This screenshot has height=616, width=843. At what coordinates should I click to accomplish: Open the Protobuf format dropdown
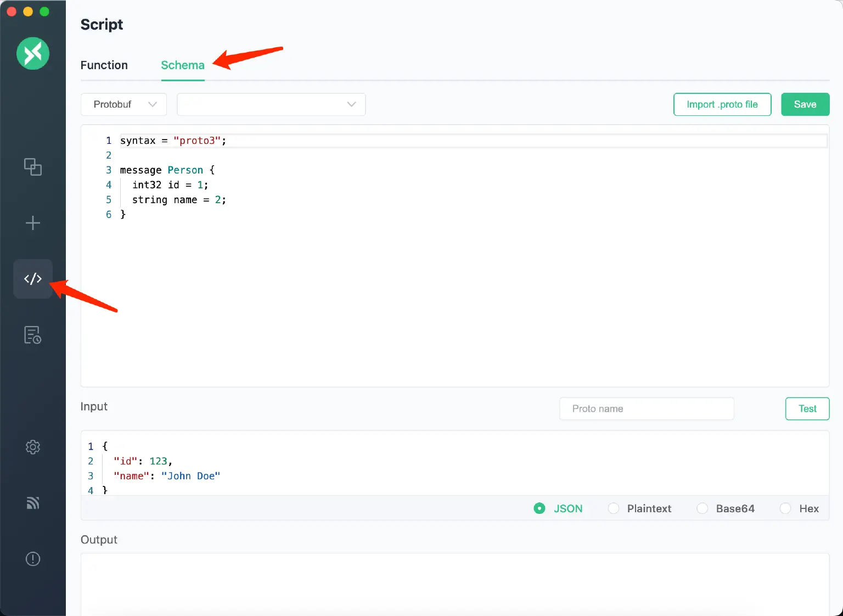(123, 104)
